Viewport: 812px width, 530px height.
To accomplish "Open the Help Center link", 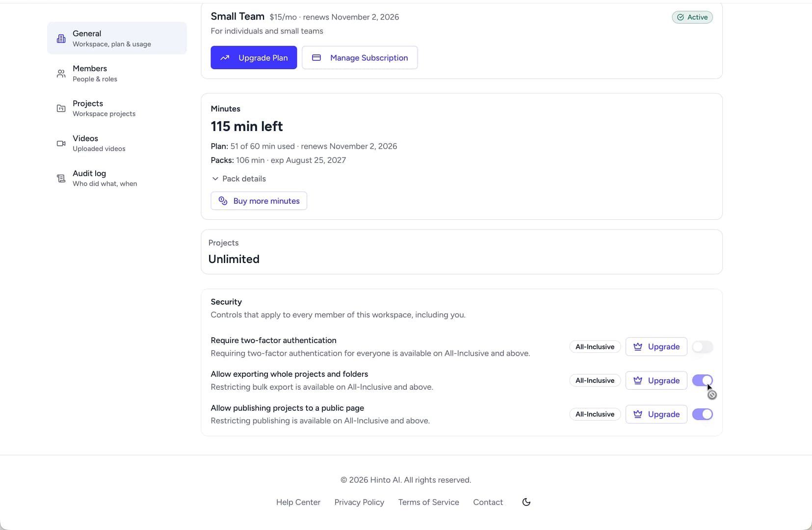I will 298,502.
